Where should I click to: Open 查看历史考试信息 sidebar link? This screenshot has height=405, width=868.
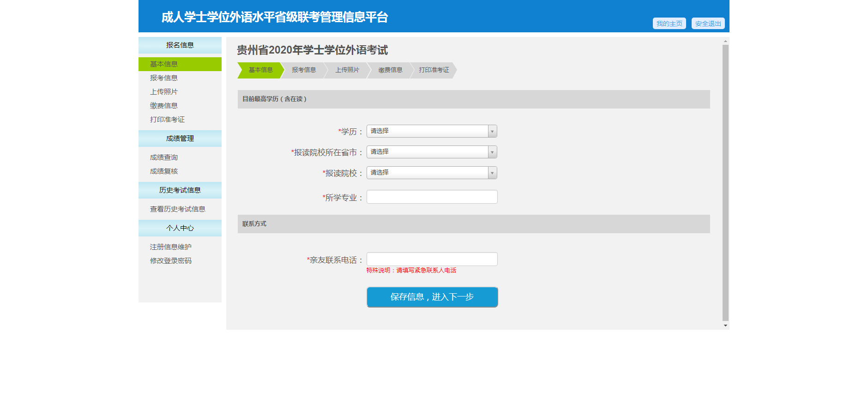(x=178, y=209)
